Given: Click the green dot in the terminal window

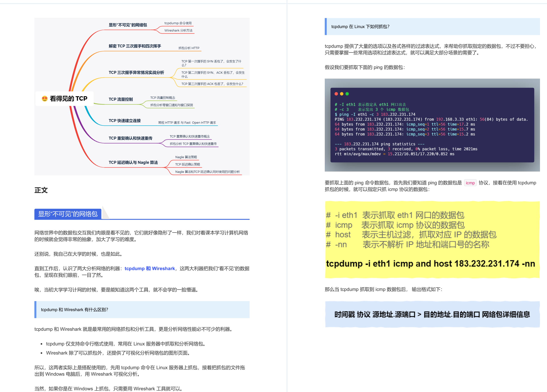Looking at the screenshot, I should click(x=347, y=94).
